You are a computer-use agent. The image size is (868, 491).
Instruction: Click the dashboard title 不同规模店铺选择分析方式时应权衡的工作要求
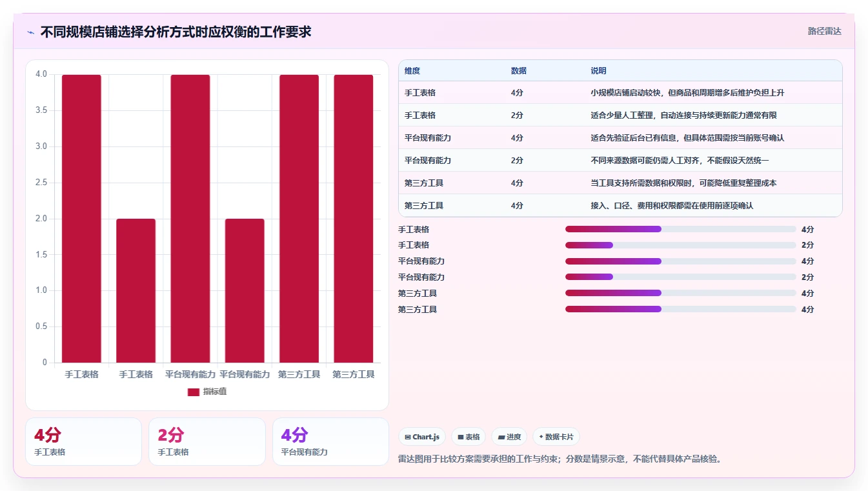point(176,32)
